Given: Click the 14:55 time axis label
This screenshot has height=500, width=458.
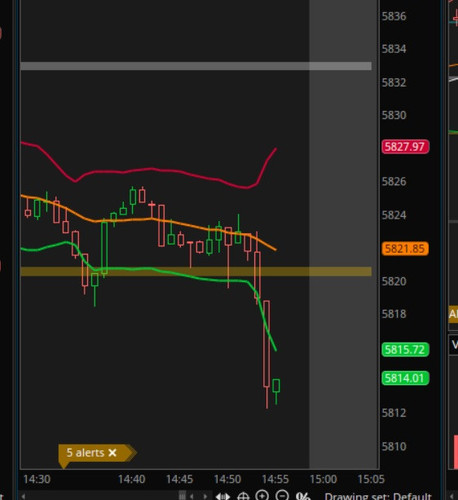Looking at the screenshot, I should tap(275, 479).
